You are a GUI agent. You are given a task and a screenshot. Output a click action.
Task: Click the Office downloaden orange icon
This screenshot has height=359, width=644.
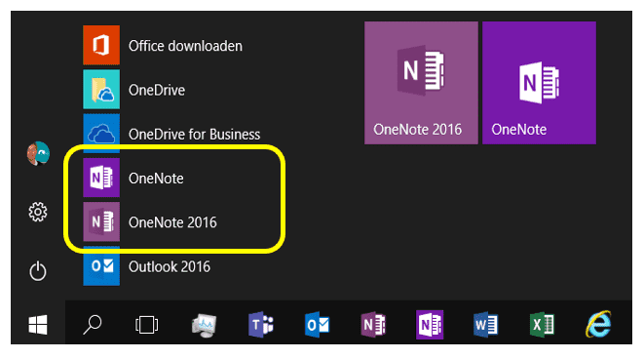[101, 45]
